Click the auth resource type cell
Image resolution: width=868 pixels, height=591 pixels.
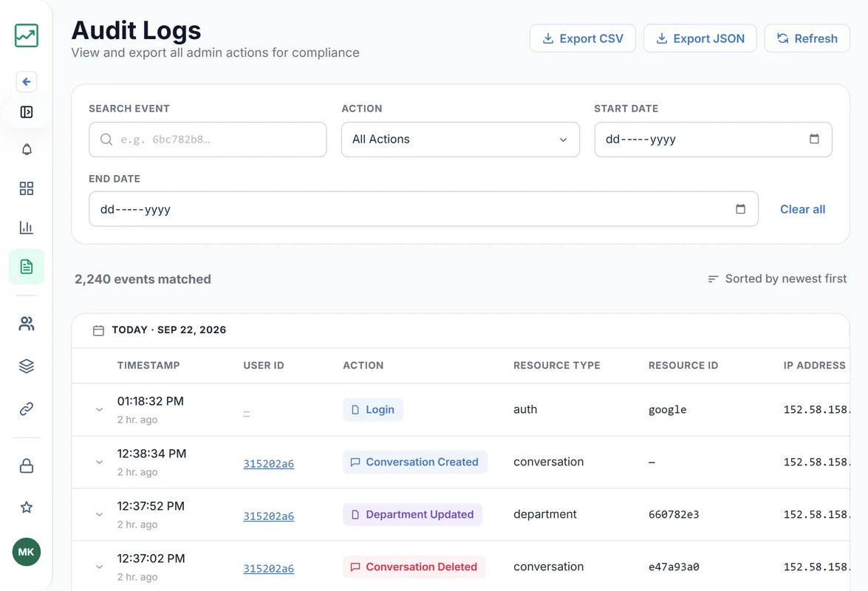[x=525, y=409]
